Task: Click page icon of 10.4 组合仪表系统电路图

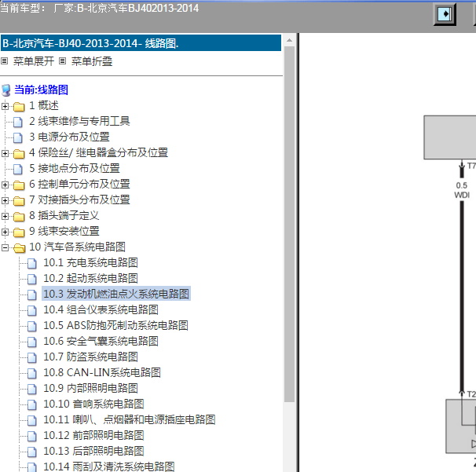Action: point(32,310)
